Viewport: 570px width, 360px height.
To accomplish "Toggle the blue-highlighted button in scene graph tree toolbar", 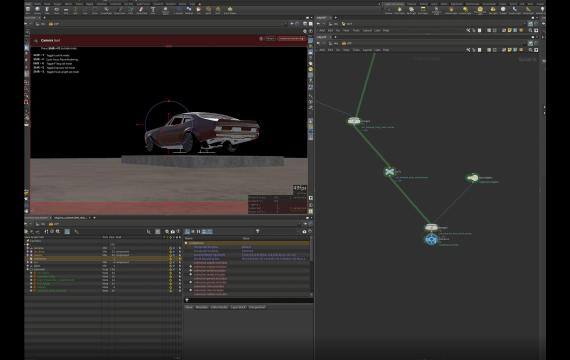I will 67,231.
